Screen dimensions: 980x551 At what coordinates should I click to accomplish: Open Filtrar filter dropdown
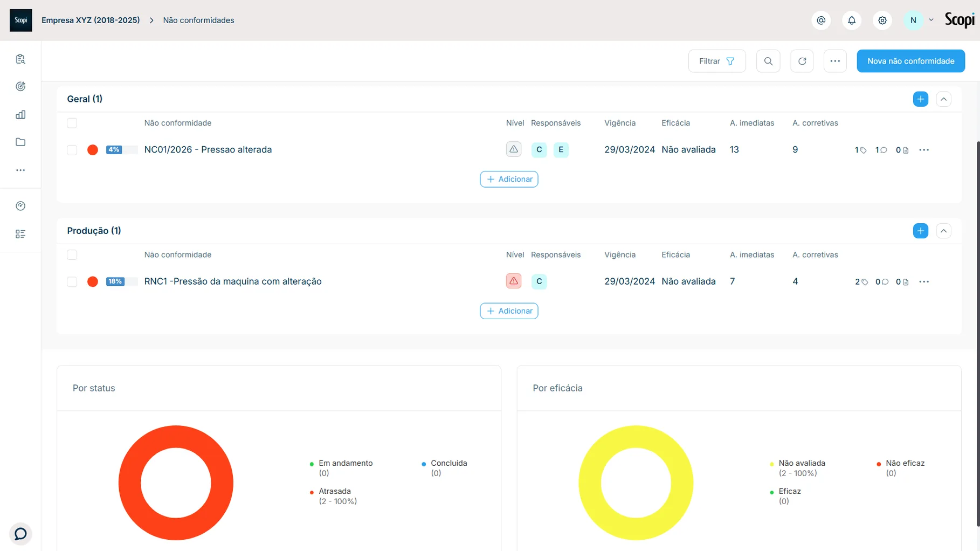tap(717, 61)
